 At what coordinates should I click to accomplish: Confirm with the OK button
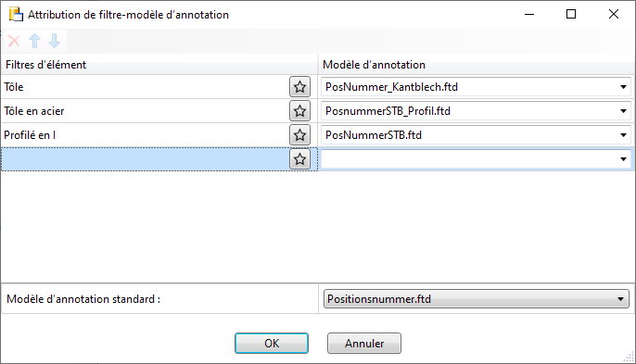[272, 344]
